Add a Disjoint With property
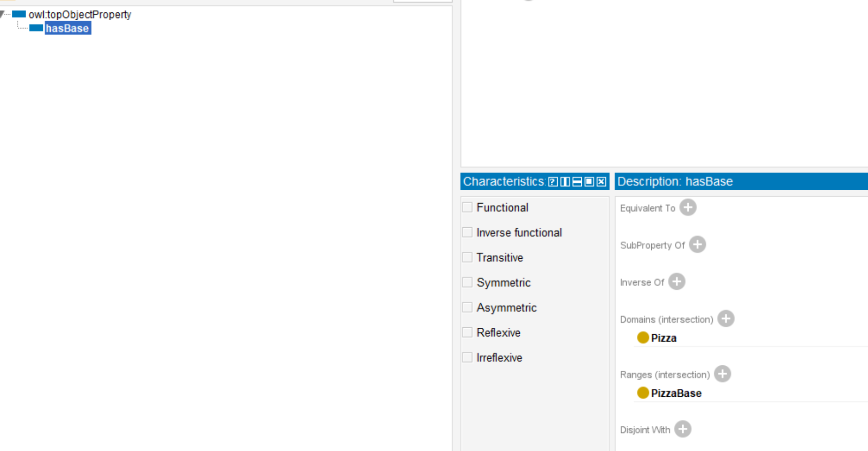This screenshot has height=451, width=868. click(683, 429)
